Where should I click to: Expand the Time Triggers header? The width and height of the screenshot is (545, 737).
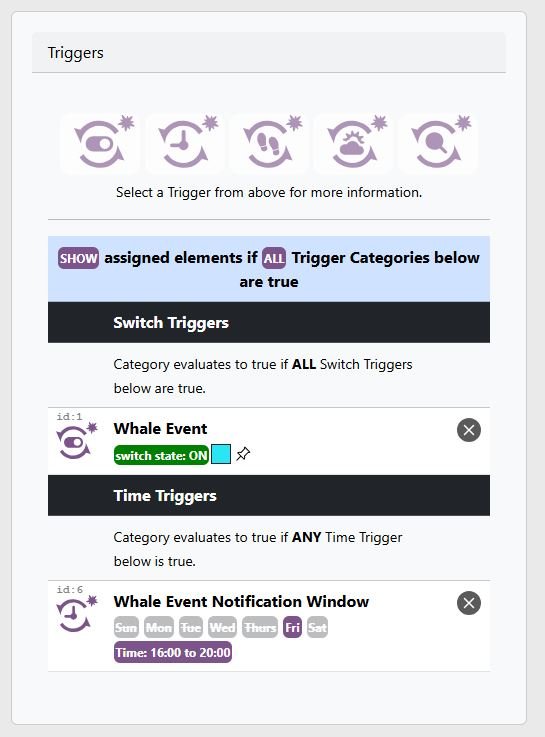[x=269, y=495]
